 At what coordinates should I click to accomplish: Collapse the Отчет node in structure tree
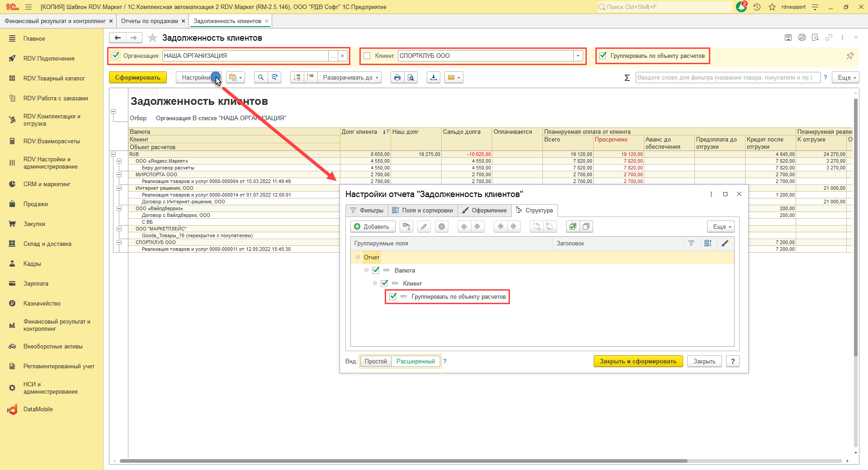coord(358,257)
